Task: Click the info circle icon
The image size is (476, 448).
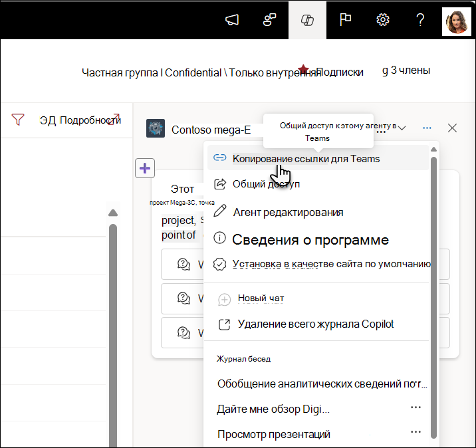Action: pos(219,238)
